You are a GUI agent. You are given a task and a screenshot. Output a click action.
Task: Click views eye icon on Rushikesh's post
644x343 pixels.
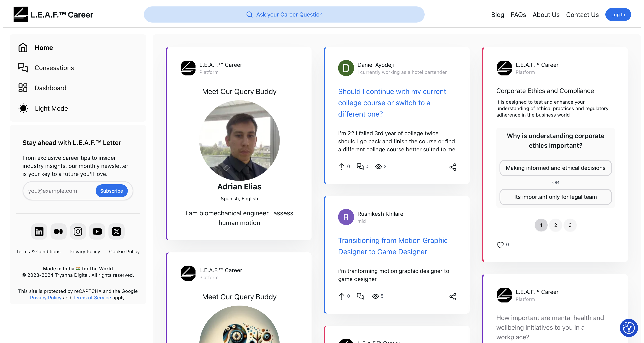(x=375, y=296)
